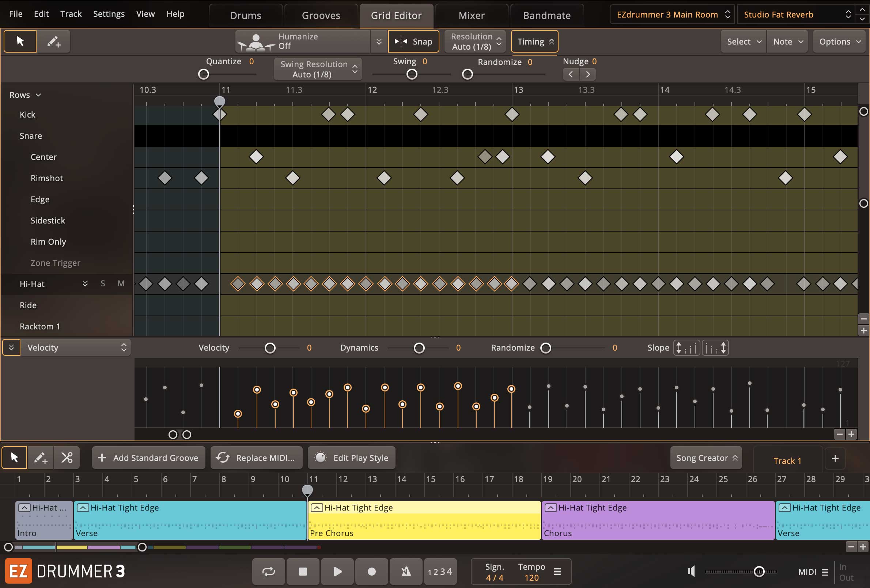Select the arrow tool in Grid Editor
The height and width of the screenshot is (588, 870).
[x=20, y=41]
